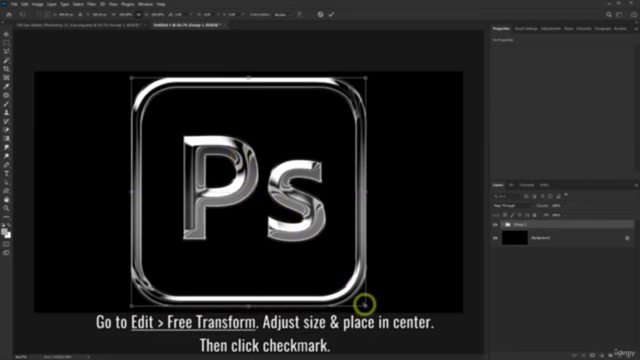Hide the Background layer

495,238
